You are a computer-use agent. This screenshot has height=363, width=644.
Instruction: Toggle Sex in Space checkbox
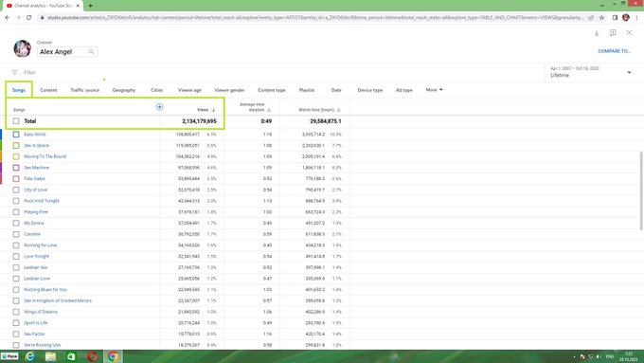point(16,146)
